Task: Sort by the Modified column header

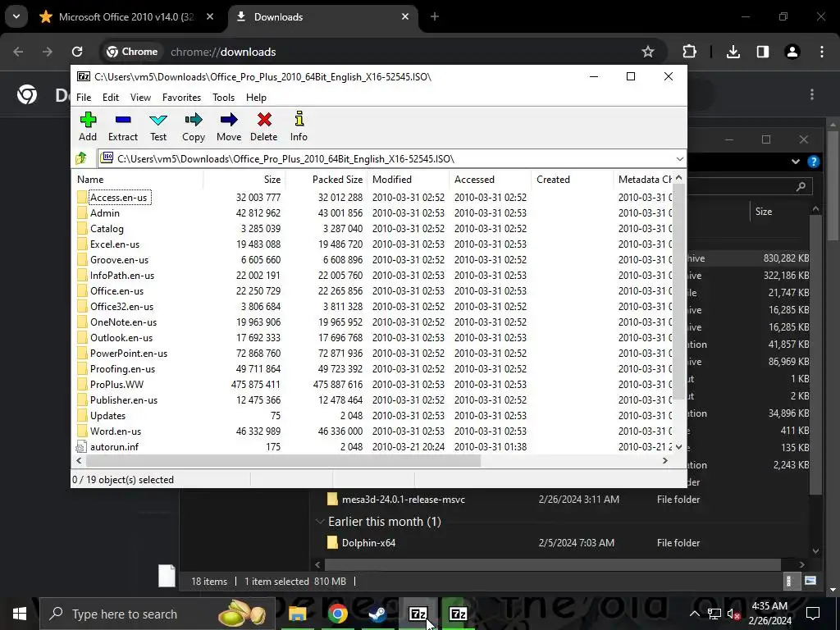Action: coord(409,180)
